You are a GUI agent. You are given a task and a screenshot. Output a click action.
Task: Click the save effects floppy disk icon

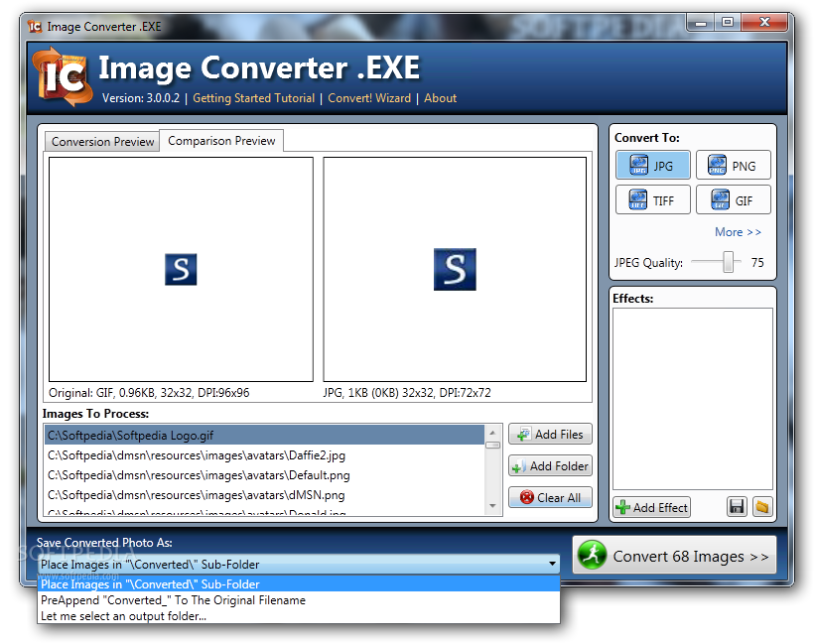coord(737,506)
